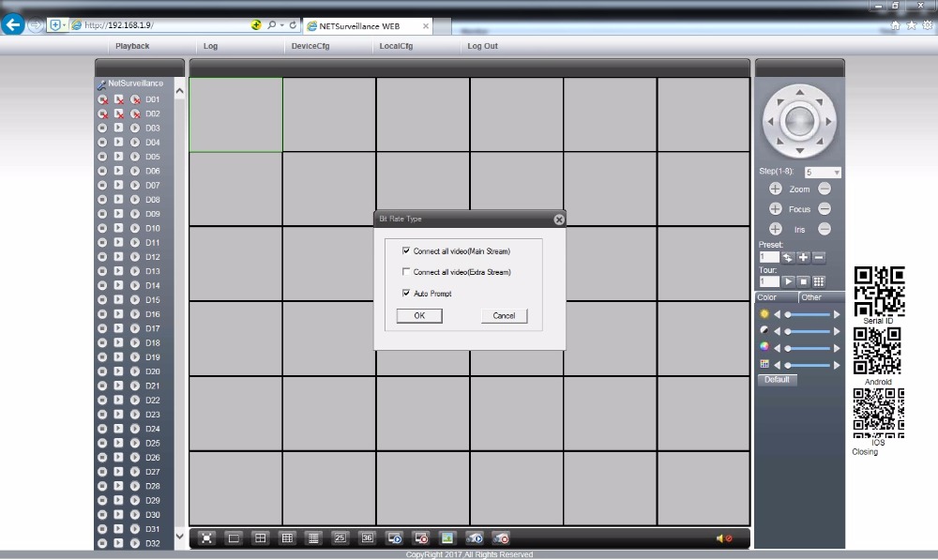Switch to four-window layout
Screen dimensions: 938x560
260,537
